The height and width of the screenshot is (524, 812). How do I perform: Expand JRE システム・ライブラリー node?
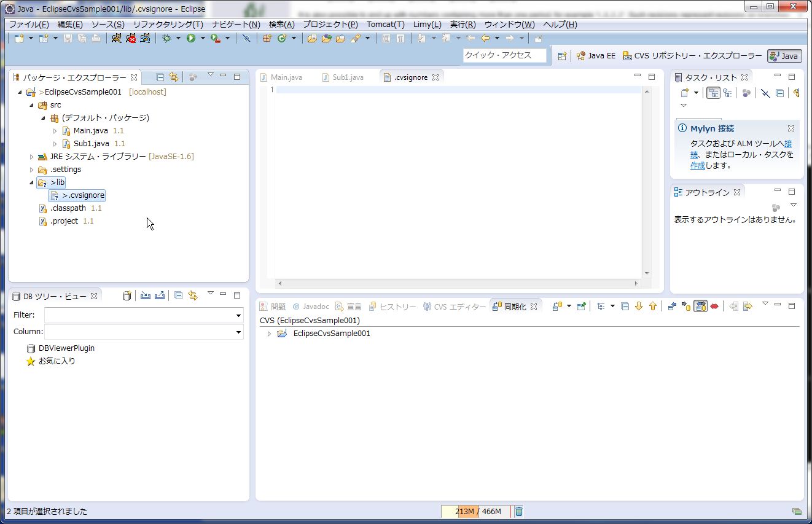[31, 157]
